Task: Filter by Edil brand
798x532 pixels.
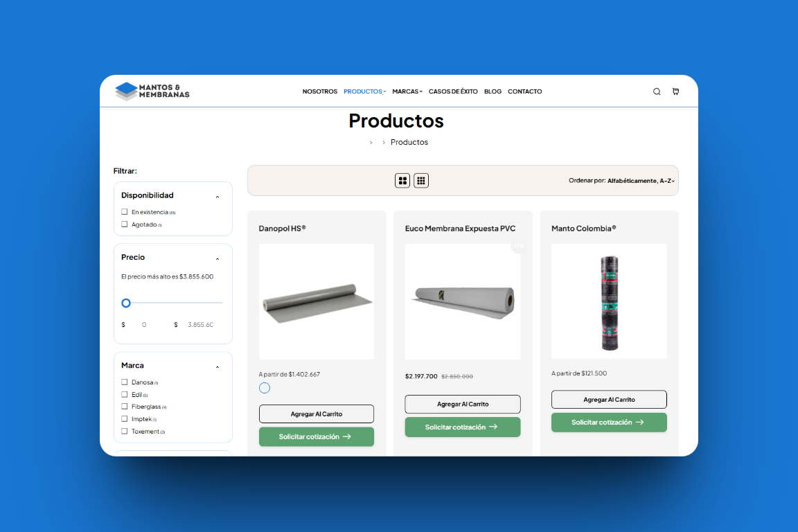Action: pos(124,395)
